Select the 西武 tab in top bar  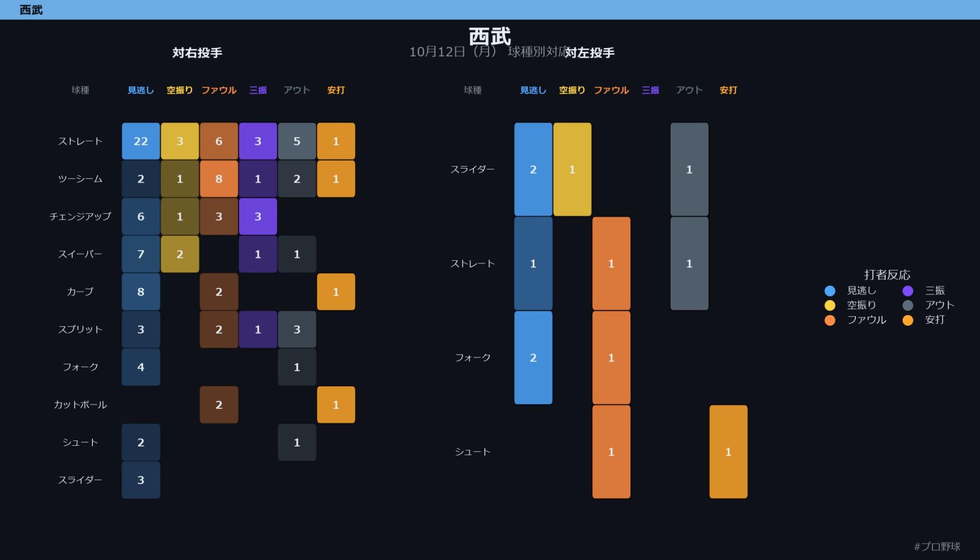pos(31,10)
